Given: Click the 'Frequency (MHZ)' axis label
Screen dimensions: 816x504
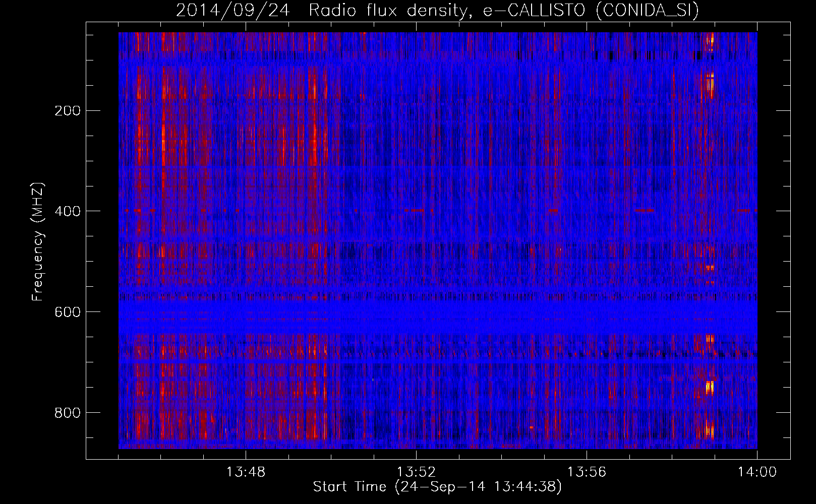Looking at the screenshot, I should (37, 242).
